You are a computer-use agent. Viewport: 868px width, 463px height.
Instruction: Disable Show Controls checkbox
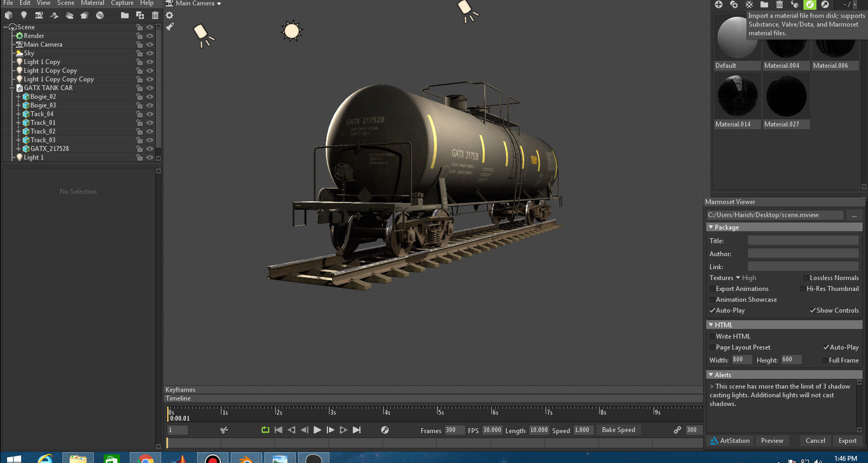coord(813,310)
